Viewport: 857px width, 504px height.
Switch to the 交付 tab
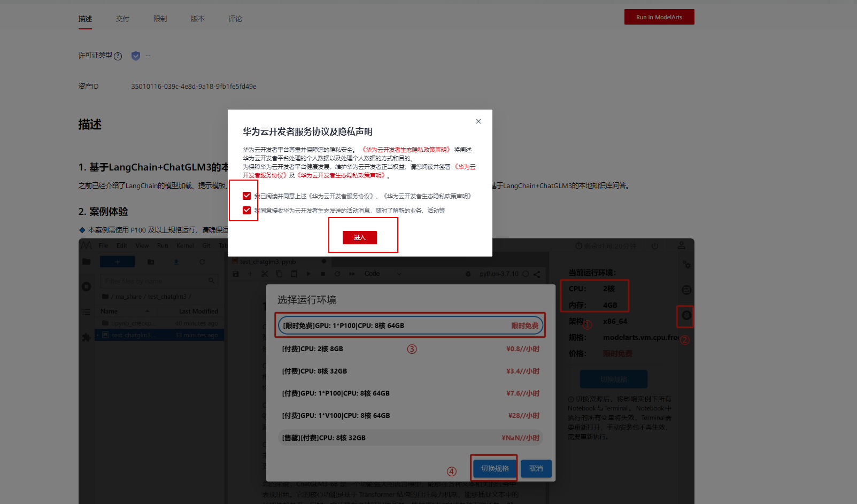(122, 19)
